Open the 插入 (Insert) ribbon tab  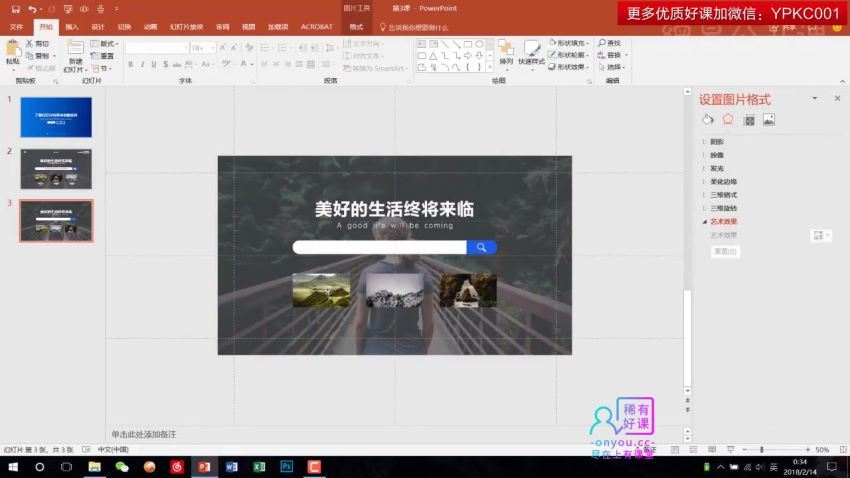[72, 27]
